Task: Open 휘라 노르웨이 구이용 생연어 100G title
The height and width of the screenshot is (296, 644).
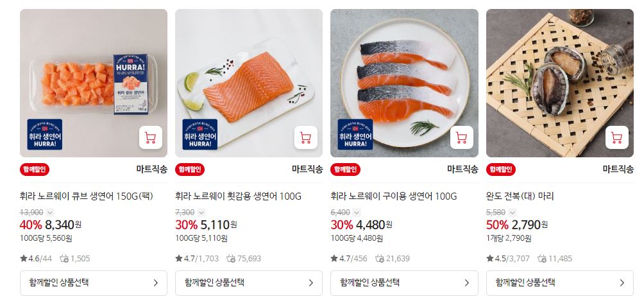Action: [x=393, y=196]
